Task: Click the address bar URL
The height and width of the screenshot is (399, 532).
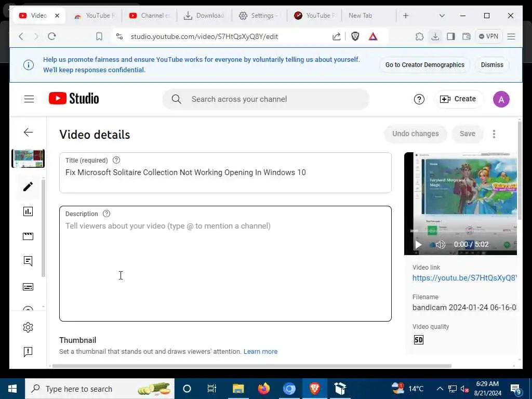Action: click(x=204, y=37)
